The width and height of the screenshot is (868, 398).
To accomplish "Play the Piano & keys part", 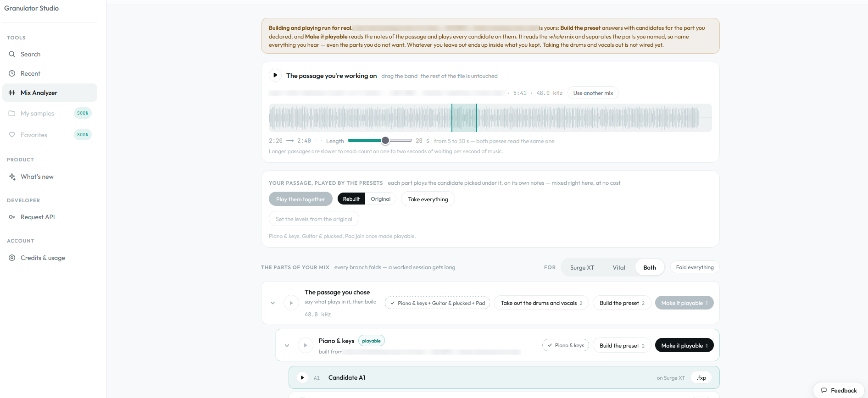I will pyautogui.click(x=306, y=345).
